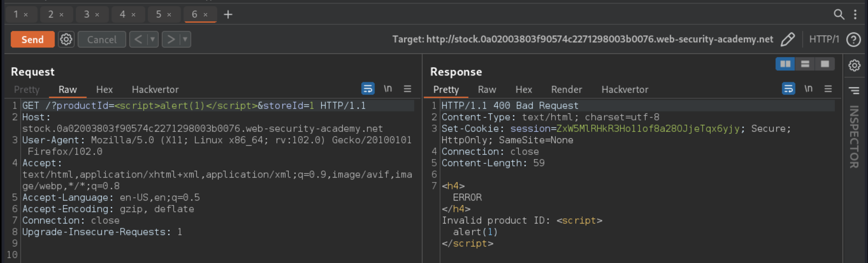Click the orange Send button
868x263 pixels.
pyautogui.click(x=32, y=40)
